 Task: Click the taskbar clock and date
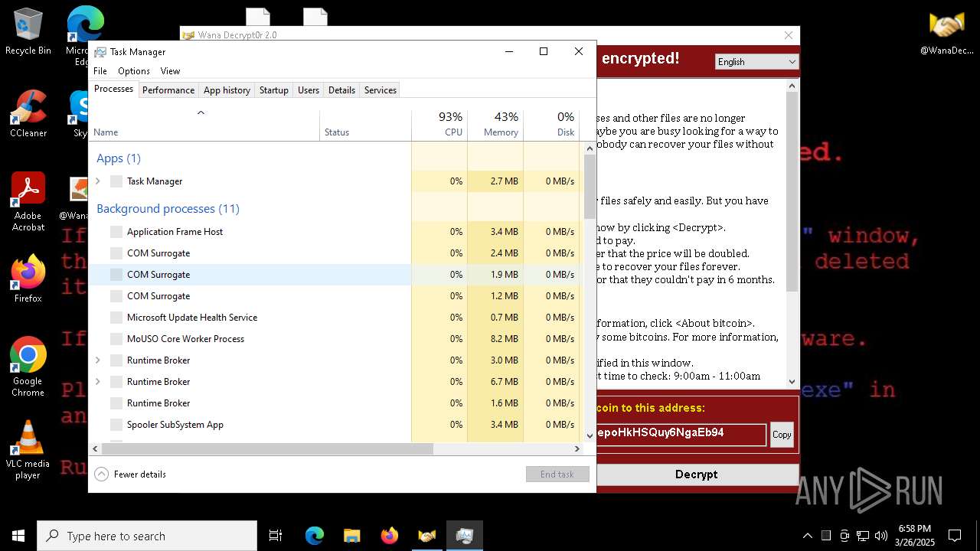click(915, 536)
